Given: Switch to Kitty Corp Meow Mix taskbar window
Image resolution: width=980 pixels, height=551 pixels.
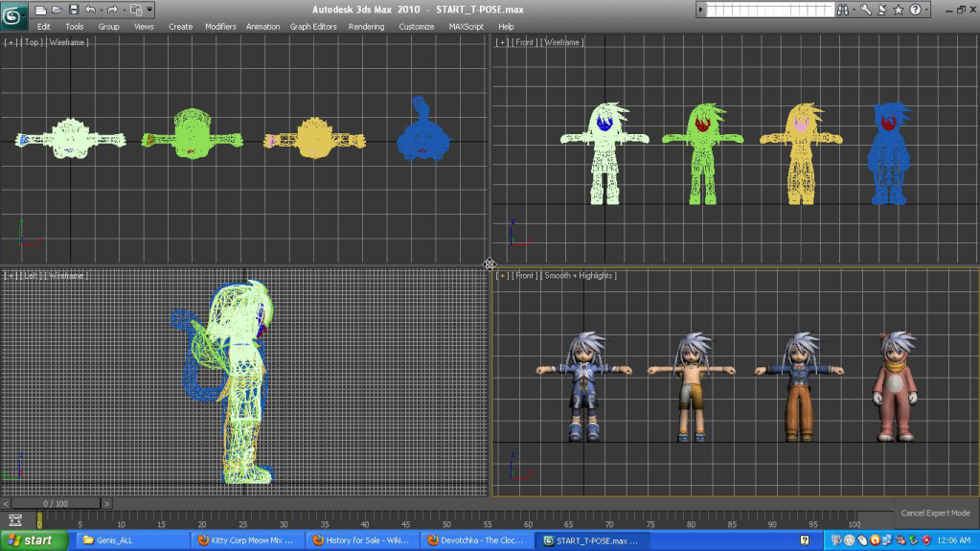Looking at the screenshot, I should click(x=248, y=540).
